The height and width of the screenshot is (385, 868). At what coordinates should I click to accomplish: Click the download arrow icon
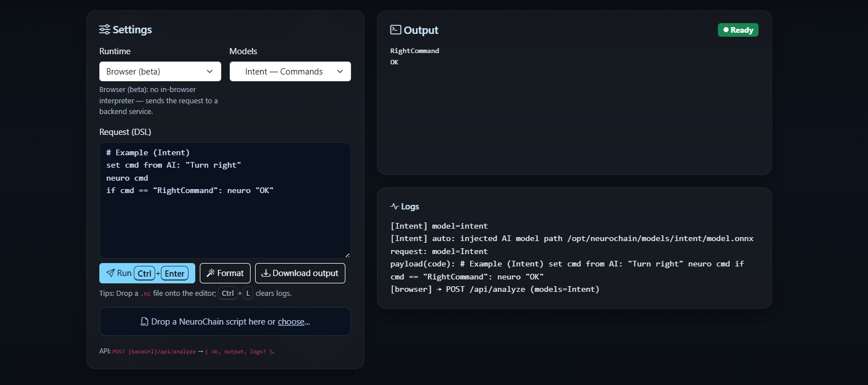266,273
